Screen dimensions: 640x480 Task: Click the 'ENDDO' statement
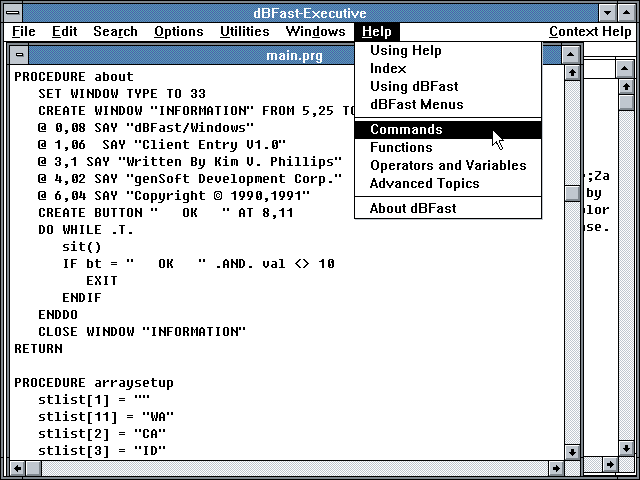58,315
